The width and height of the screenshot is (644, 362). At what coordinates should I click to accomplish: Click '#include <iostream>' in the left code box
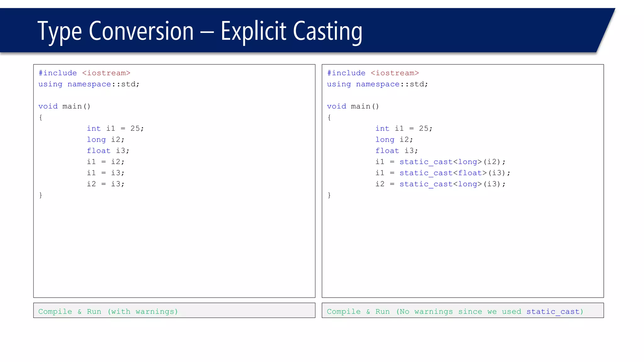(x=84, y=73)
